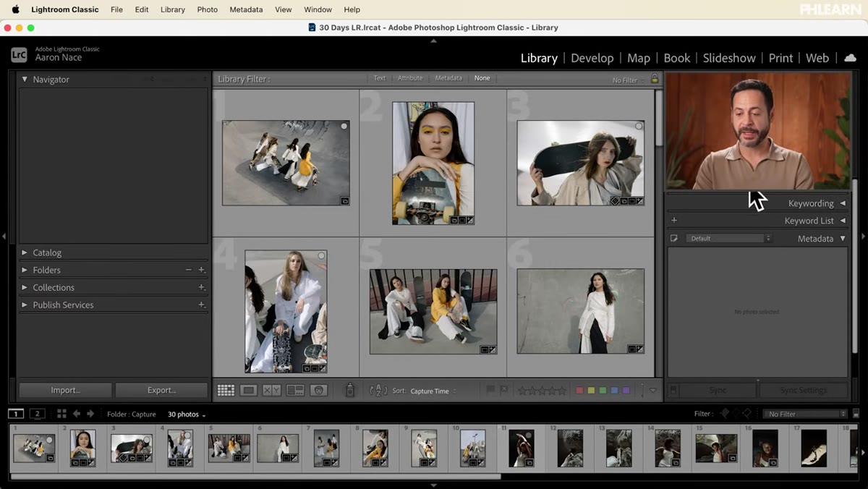The image size is (868, 489).
Task: Collapse the Navigator panel
Action: click(25, 80)
